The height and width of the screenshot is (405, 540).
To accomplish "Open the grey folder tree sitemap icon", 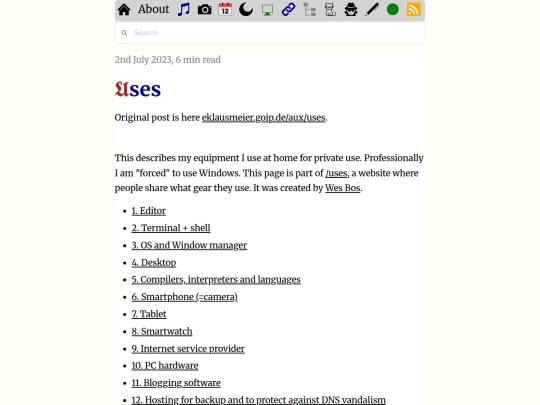I will (x=310, y=10).
